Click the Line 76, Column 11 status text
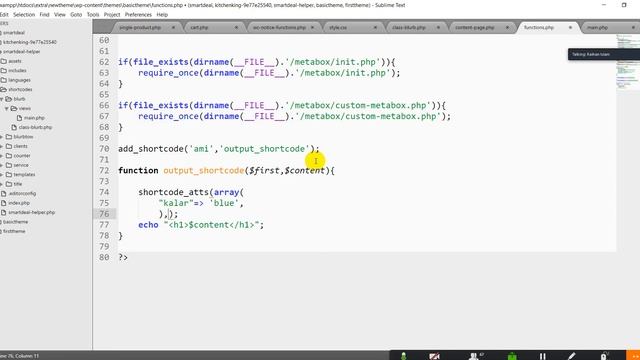This screenshot has height=360, width=640. pyautogui.click(x=20, y=356)
